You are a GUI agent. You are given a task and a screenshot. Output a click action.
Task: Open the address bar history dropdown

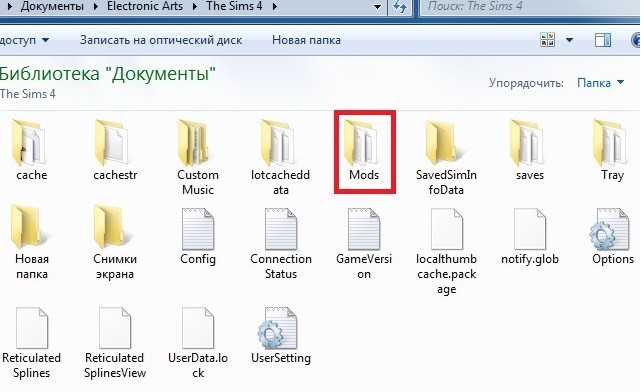tap(378, 7)
